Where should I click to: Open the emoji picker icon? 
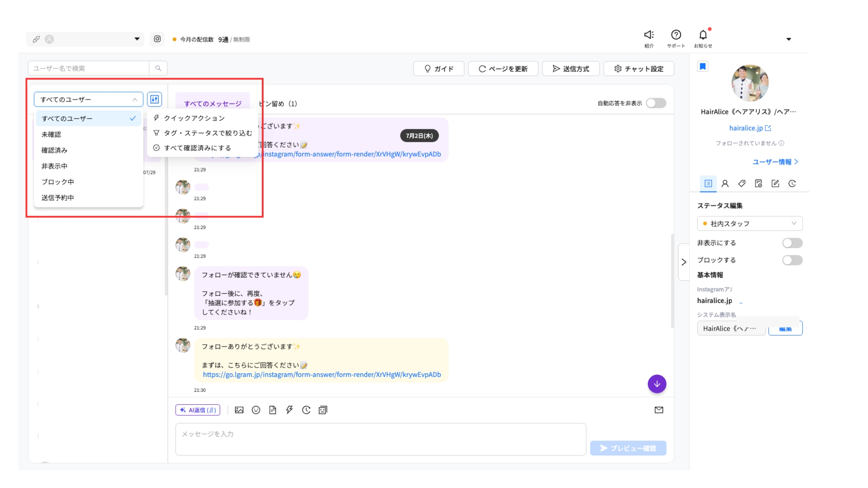point(256,410)
